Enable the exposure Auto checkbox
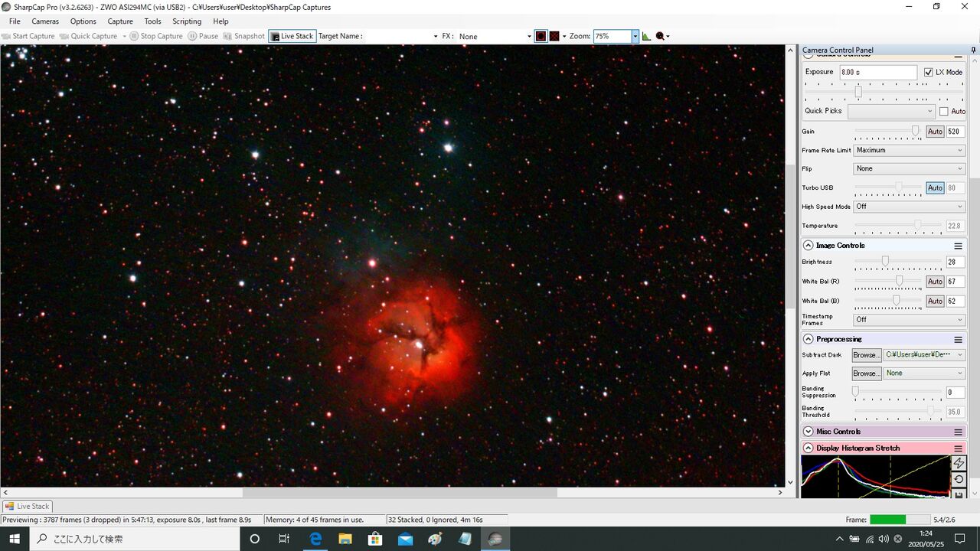 tap(943, 111)
